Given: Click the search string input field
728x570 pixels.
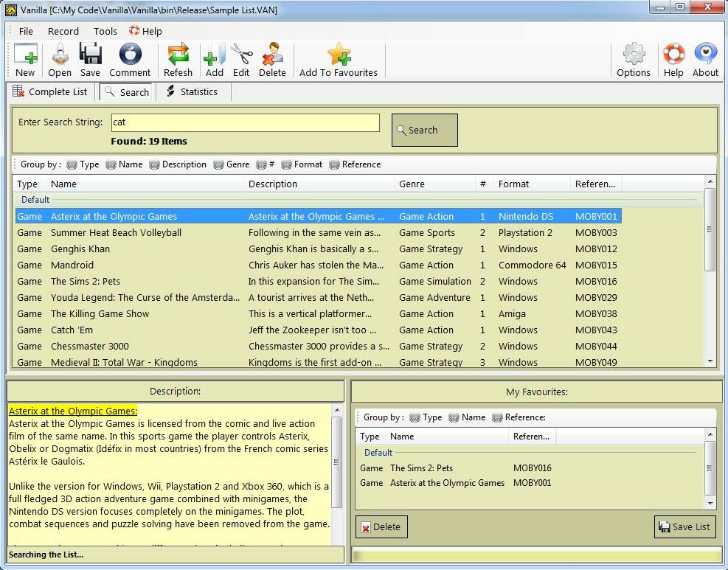Looking at the screenshot, I should [245, 122].
